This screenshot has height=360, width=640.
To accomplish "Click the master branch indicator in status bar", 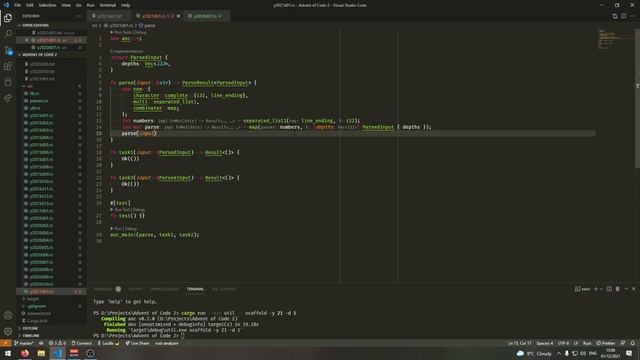I will coord(24,343).
